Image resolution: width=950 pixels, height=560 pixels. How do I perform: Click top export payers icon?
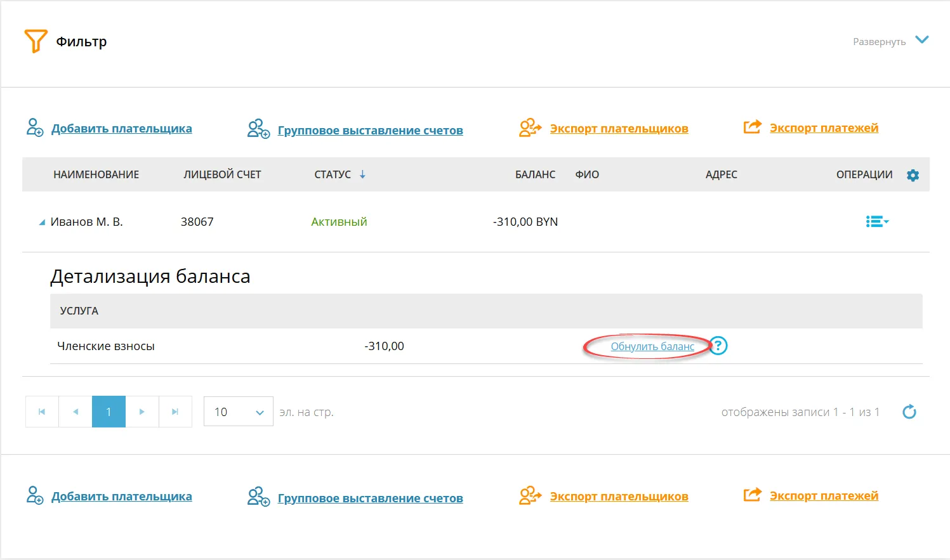click(530, 128)
